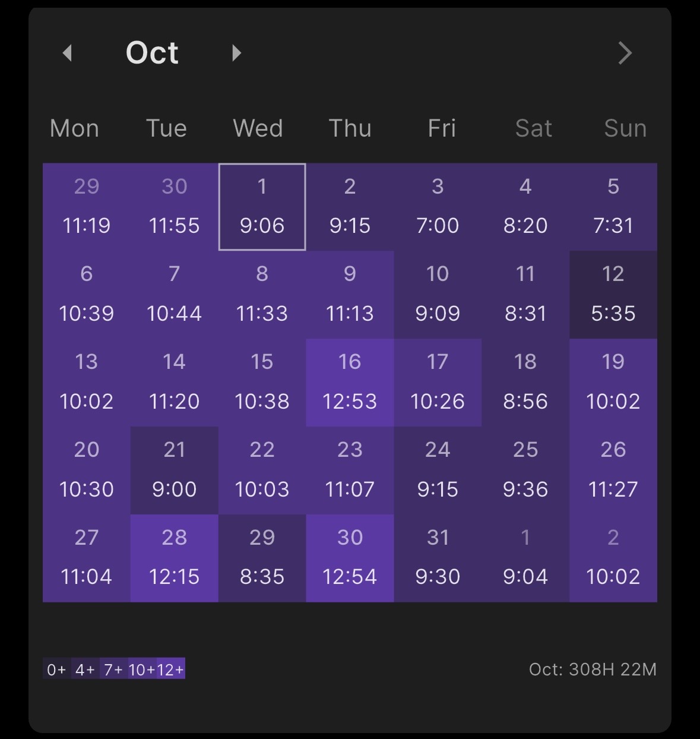Select October 16 showing 12:53
The width and height of the screenshot is (700, 739).
(350, 382)
